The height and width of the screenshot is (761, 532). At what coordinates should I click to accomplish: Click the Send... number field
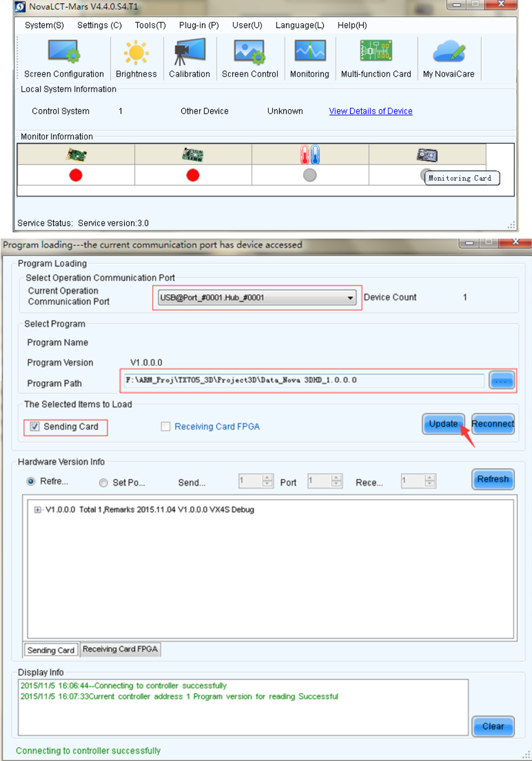(251, 481)
